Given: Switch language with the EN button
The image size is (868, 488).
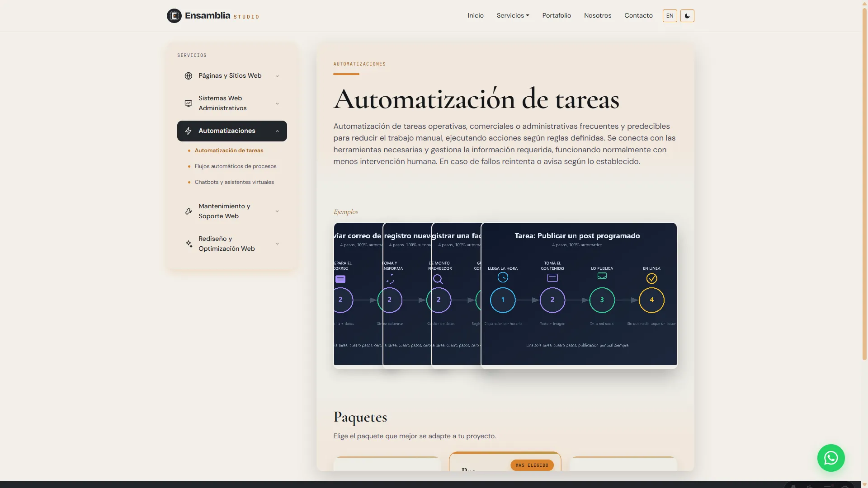Looking at the screenshot, I should click(x=670, y=16).
